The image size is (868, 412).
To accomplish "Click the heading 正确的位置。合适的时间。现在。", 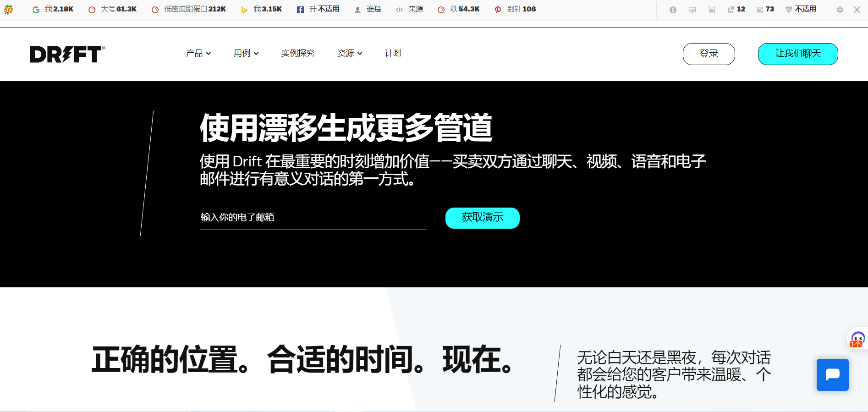I will coord(302,360).
